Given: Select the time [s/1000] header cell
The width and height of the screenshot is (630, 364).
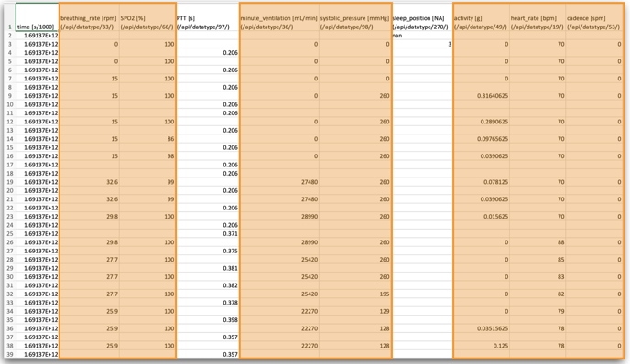Looking at the screenshot, I should (x=37, y=17).
